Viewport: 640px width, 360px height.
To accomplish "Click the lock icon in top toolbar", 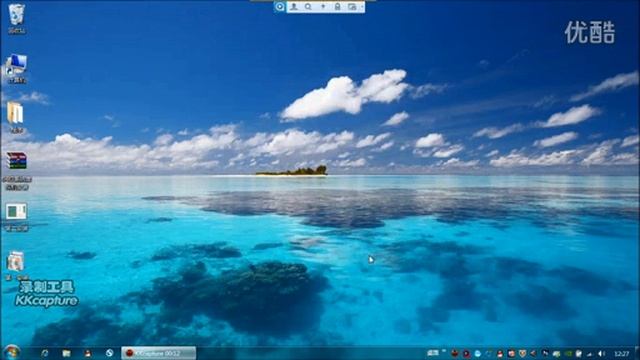I will pyautogui.click(x=337, y=7).
